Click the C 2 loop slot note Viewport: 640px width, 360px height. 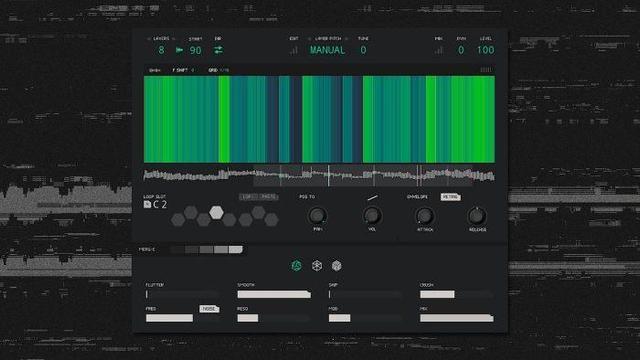click(160, 204)
